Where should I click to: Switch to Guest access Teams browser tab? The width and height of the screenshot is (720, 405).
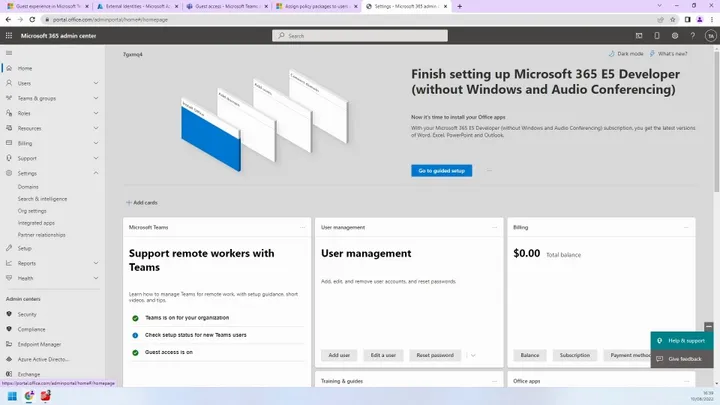tap(226, 6)
